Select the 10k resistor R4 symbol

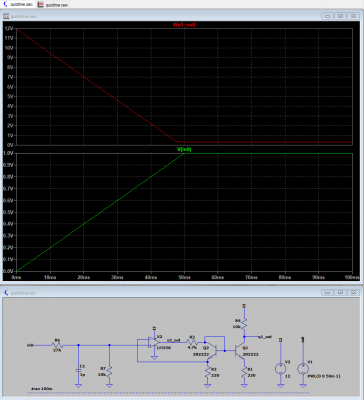(x=244, y=323)
